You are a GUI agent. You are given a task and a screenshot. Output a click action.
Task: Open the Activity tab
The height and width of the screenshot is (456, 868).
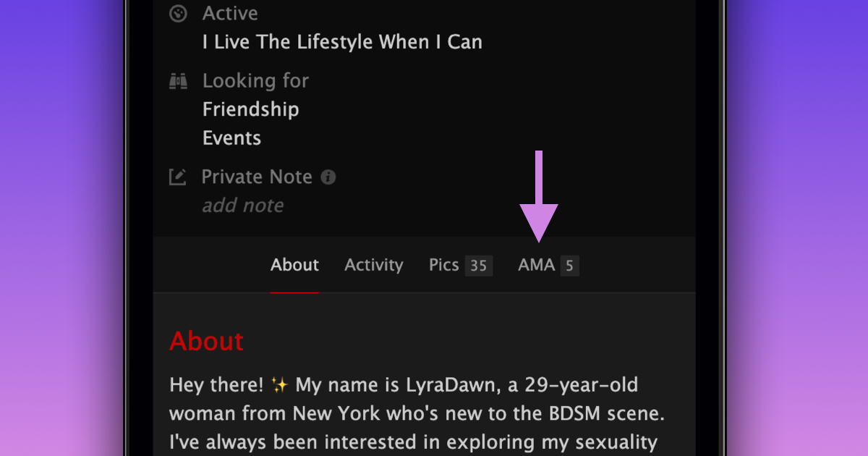373,266
